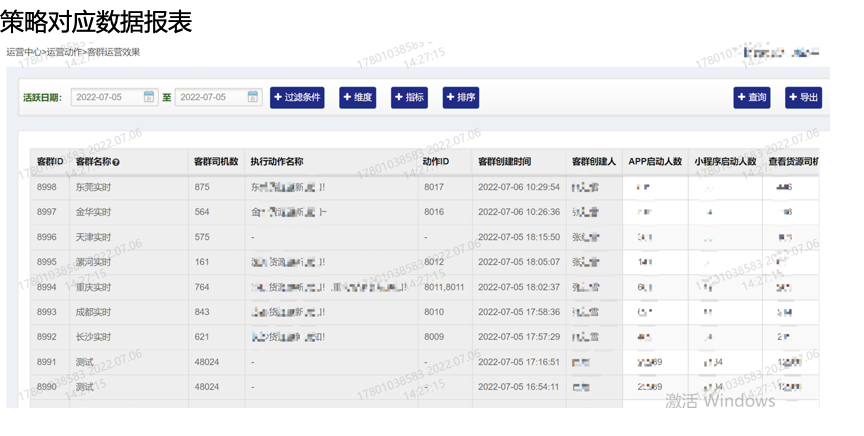Select the 客群创建人 column header
864x436 pixels.
tap(593, 162)
